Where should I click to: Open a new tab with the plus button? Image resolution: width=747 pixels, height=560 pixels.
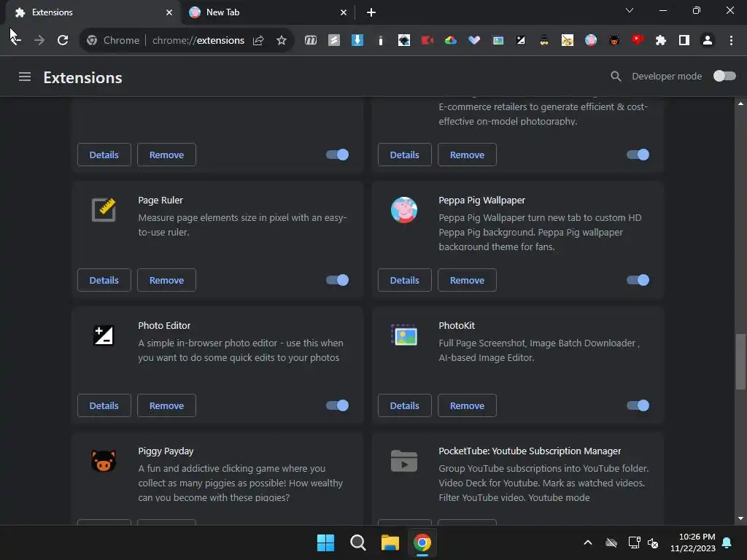(371, 12)
